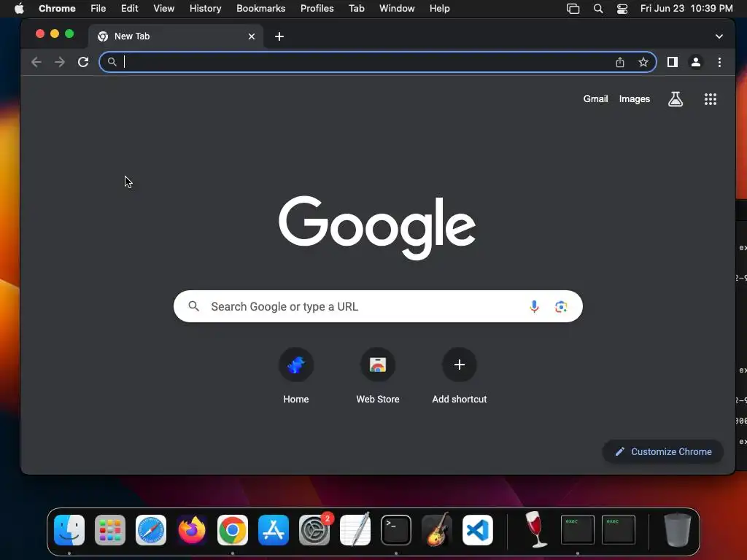747x560 pixels.
Task: Reload the current page
Action: tap(83, 62)
